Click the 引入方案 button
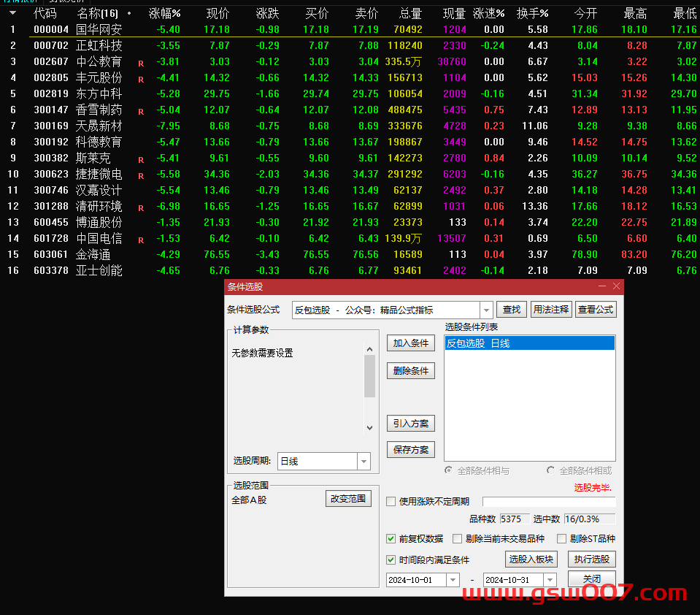The width and height of the screenshot is (700, 615). point(411,424)
